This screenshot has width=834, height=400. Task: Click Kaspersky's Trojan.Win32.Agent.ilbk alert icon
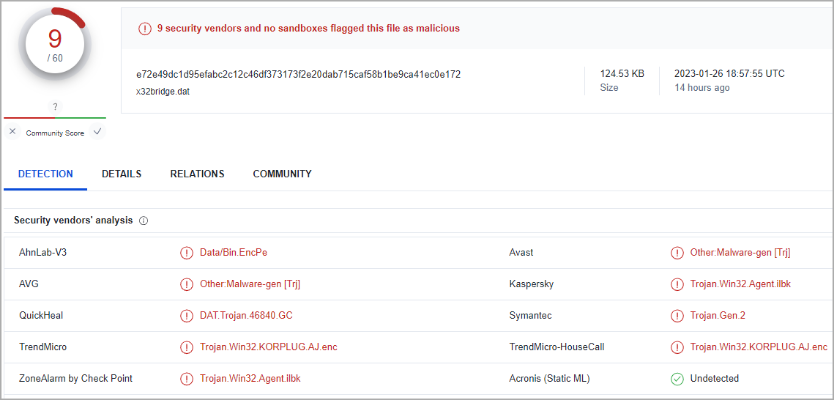tap(677, 284)
